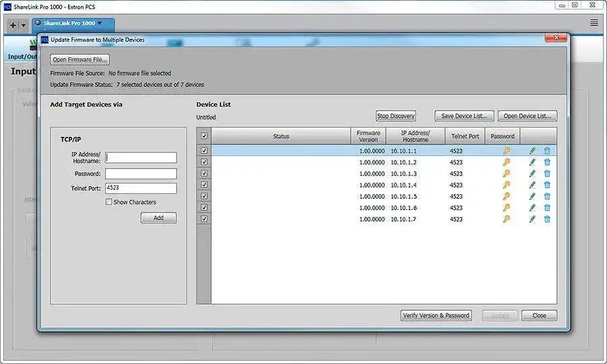The width and height of the screenshot is (607, 364).
Task: Click the Open Firmware File button
Action: 80,60
